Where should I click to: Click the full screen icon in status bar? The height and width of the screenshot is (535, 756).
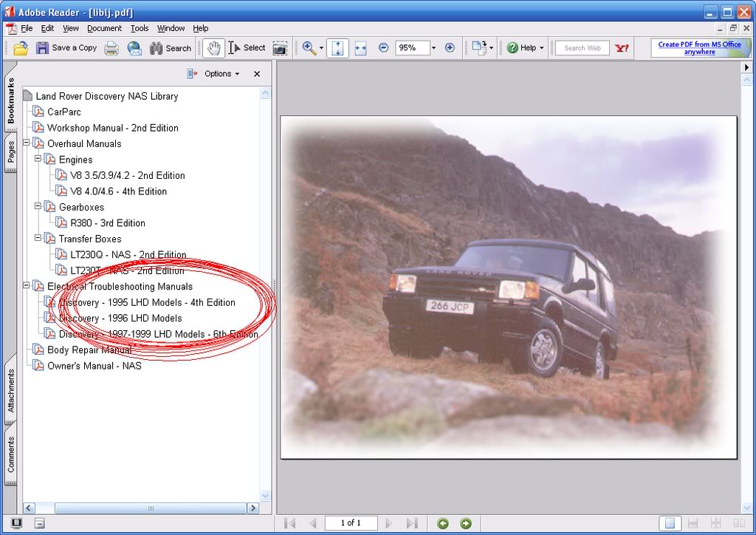pyautogui.click(x=16, y=523)
